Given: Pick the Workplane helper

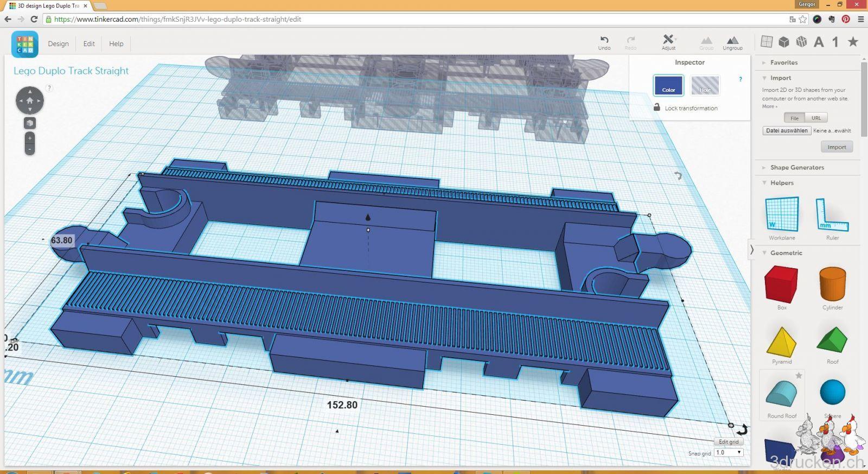Looking at the screenshot, I should point(782,219).
